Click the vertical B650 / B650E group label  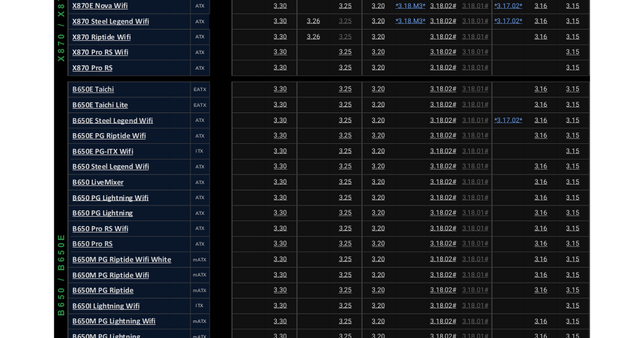tap(61, 275)
